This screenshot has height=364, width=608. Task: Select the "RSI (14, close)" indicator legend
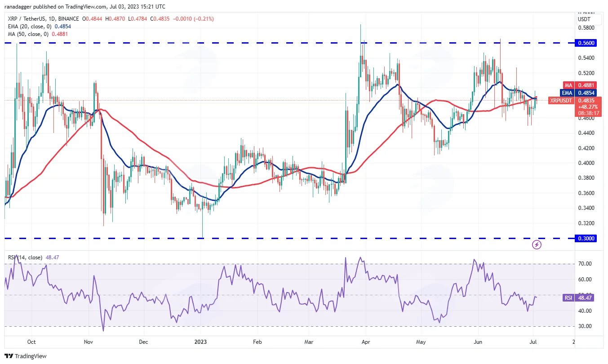pos(25,257)
